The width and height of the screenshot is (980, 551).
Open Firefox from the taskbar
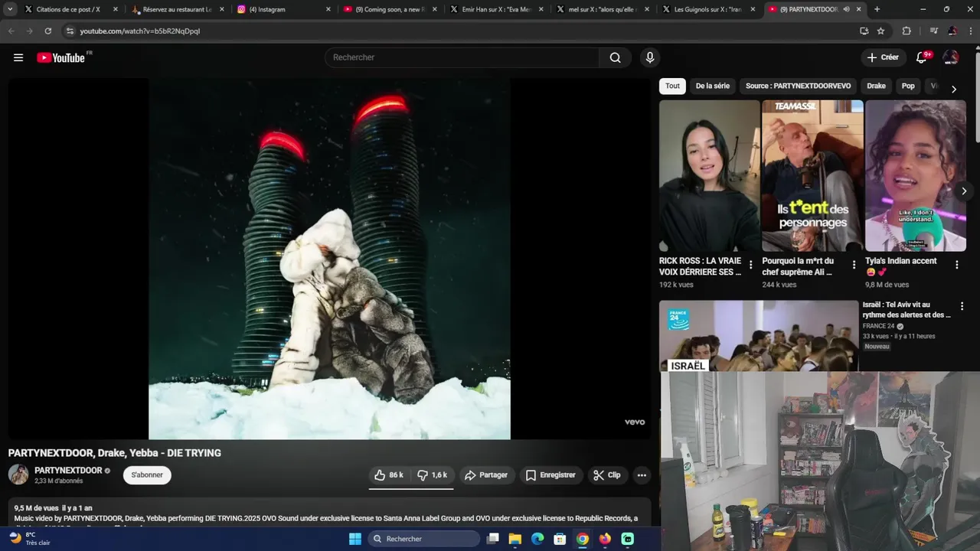point(605,539)
